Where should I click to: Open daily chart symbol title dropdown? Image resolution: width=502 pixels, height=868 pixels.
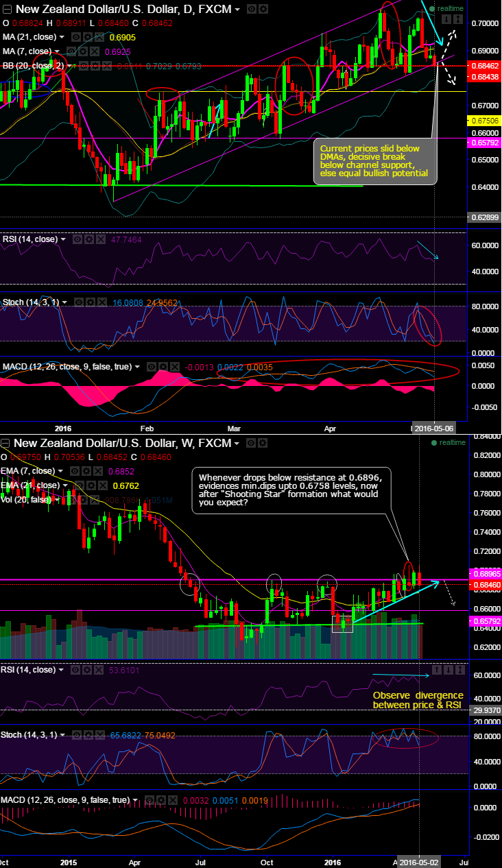pos(237,10)
